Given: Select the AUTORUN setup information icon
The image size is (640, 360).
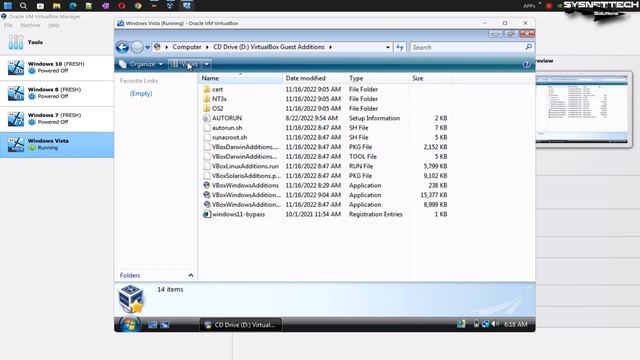Looking at the screenshot, I should (207, 118).
